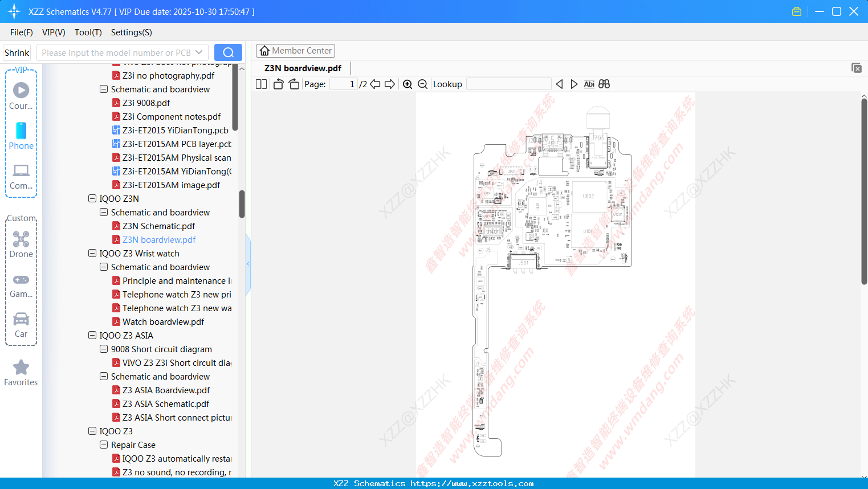Collapse the sidebar with the panel splitter handle

click(x=248, y=264)
